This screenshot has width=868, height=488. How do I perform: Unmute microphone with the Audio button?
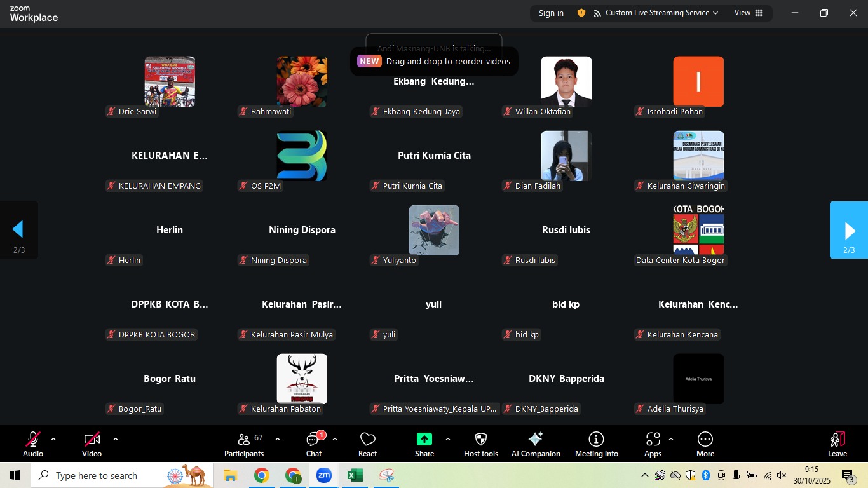[33, 444]
